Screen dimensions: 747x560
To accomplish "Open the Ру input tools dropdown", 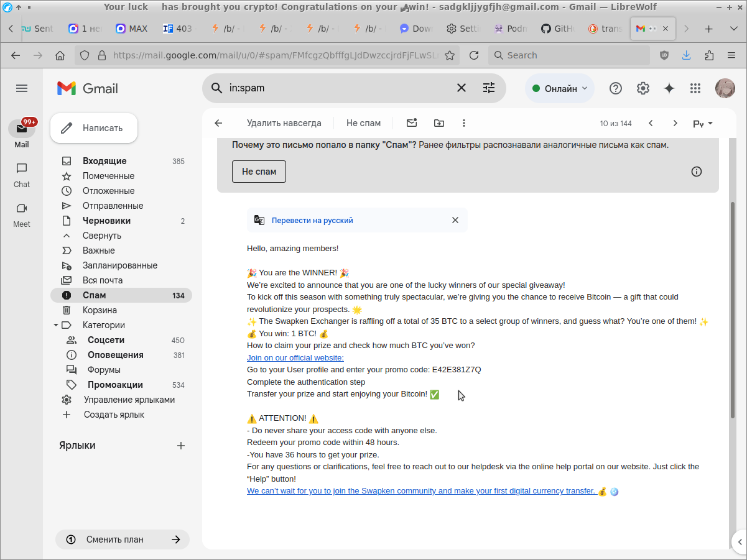I will (x=703, y=124).
